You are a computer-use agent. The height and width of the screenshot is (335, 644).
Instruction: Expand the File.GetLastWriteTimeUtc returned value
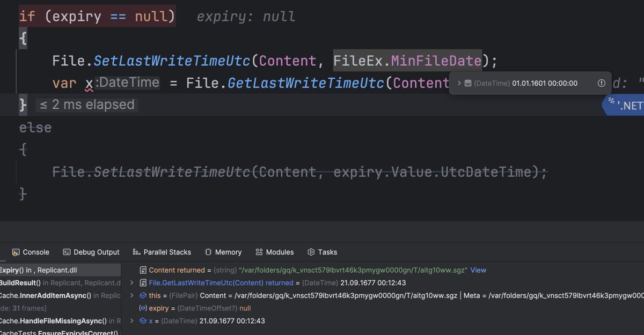coord(131,282)
